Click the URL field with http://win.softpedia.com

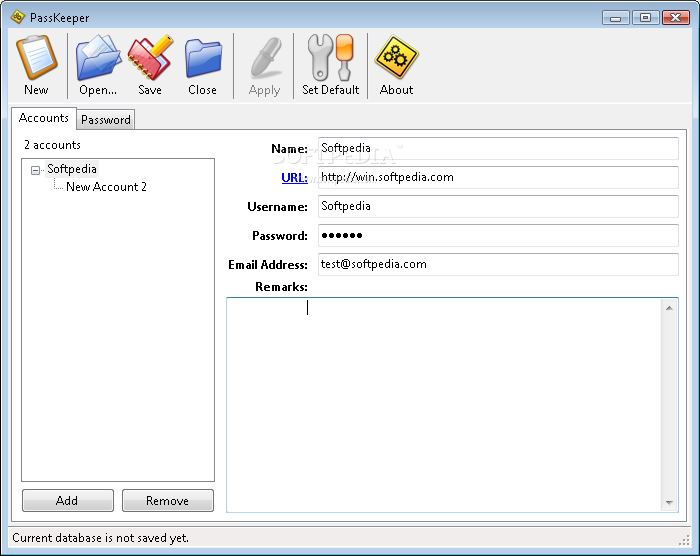click(x=498, y=177)
